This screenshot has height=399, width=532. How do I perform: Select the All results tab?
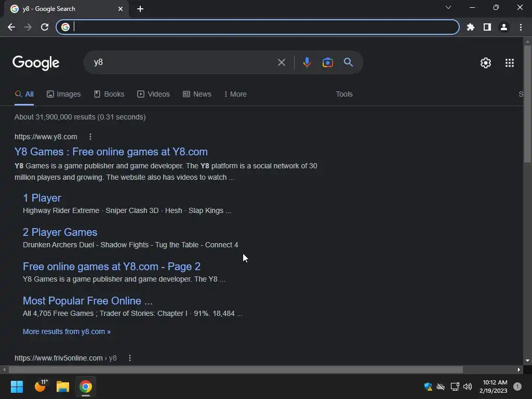tap(24, 95)
